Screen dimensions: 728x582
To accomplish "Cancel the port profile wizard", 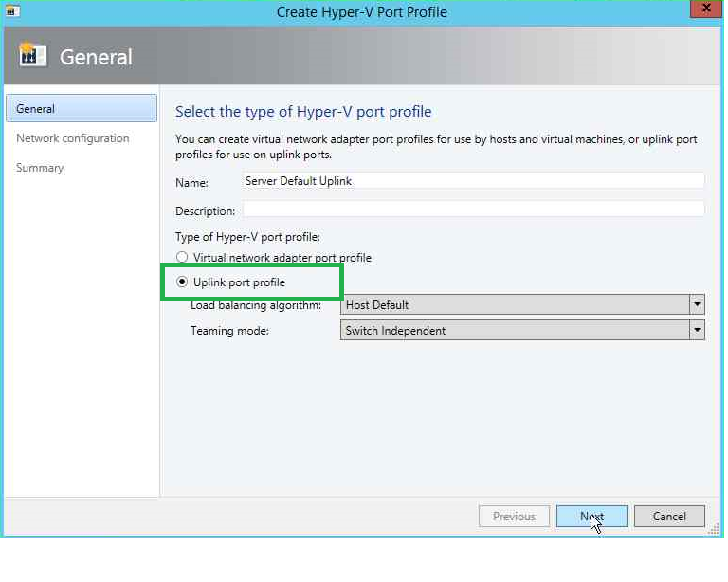I will (669, 516).
